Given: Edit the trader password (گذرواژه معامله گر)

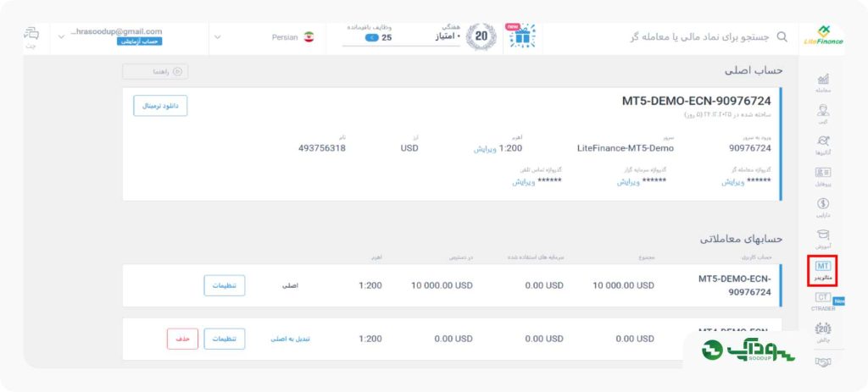Looking at the screenshot, I should pos(732,181).
